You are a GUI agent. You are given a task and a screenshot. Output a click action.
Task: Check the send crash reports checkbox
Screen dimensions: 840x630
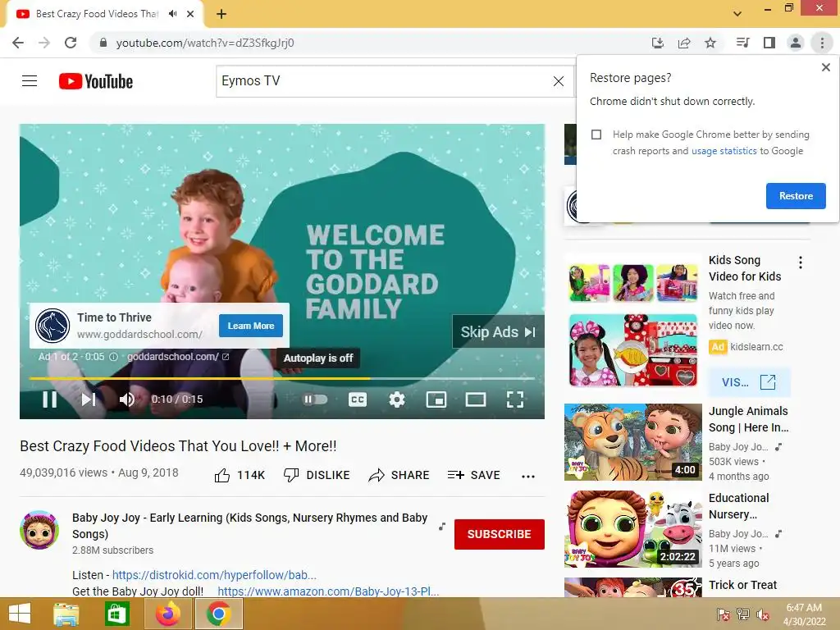596,135
